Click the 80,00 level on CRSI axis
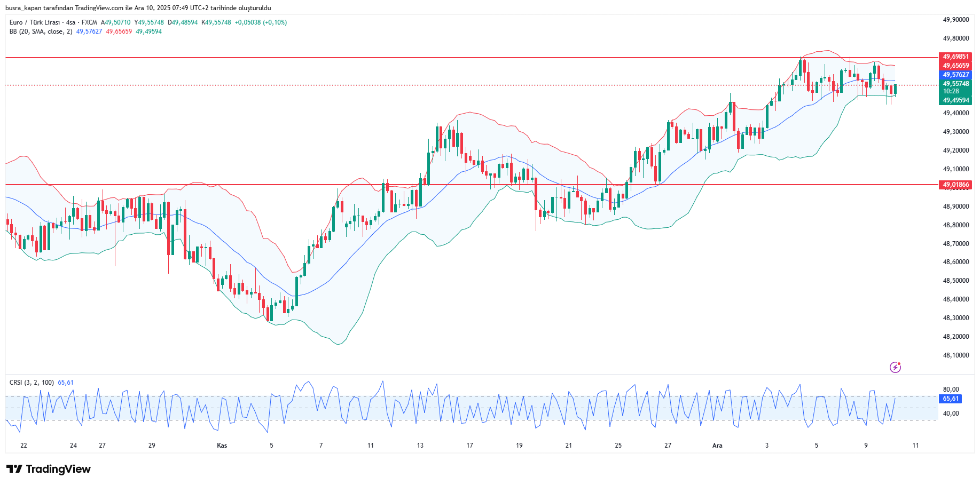Image resolution: width=980 pixels, height=485 pixels. tap(951, 389)
